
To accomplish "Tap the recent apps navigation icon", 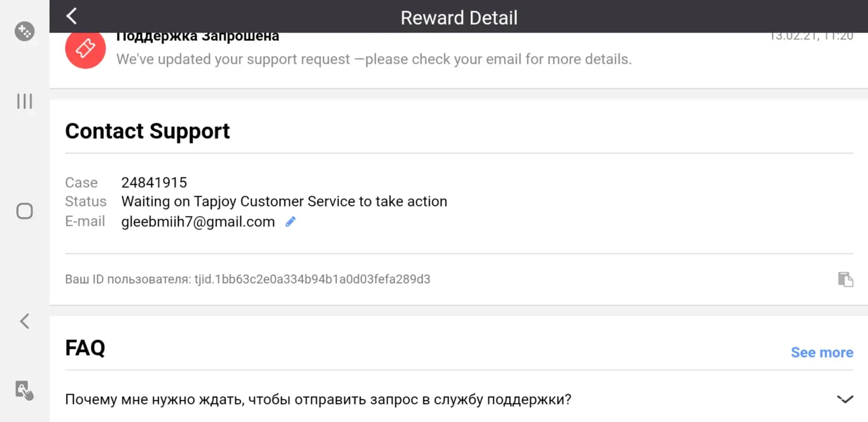I will point(25,101).
